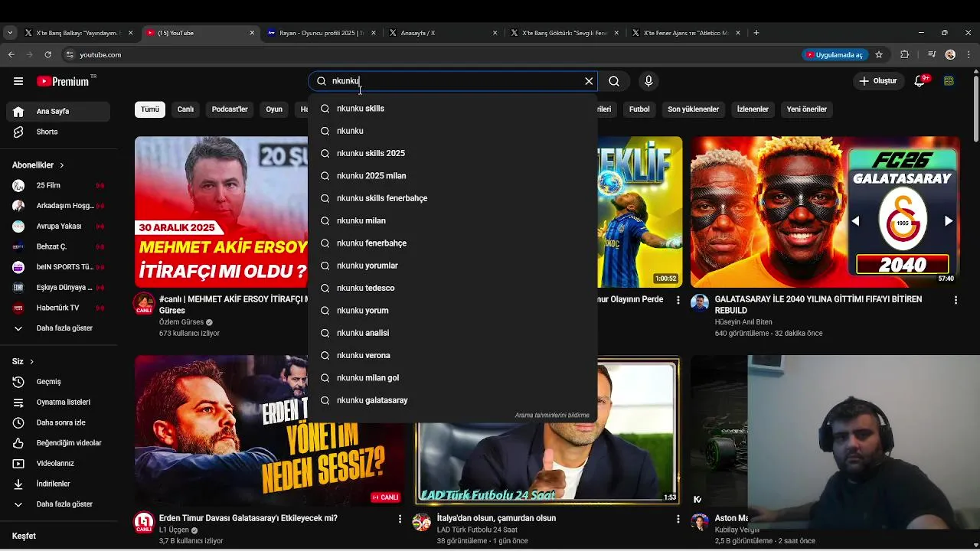The image size is (980, 551).
Task: Expand the Siz section chevron
Action: [31, 361]
